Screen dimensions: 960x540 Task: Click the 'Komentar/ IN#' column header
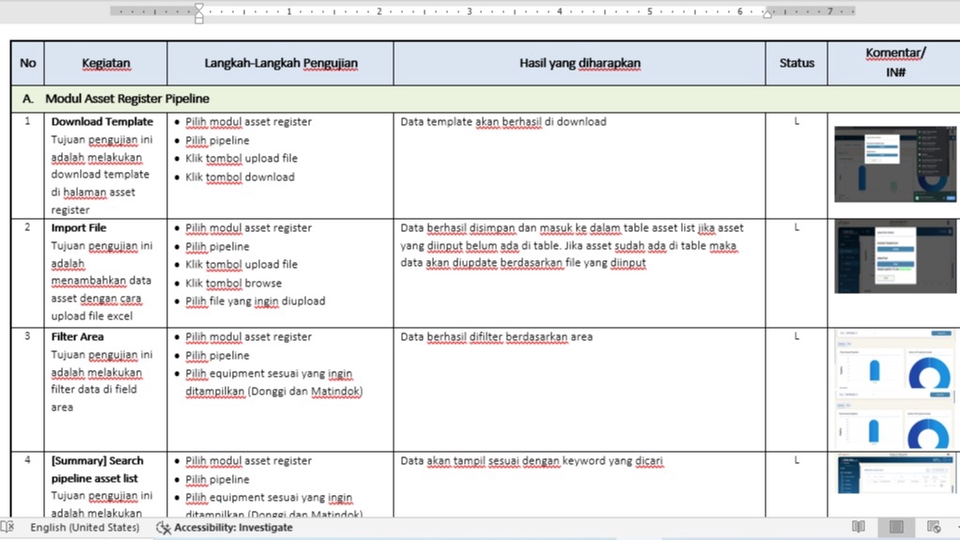(895, 62)
